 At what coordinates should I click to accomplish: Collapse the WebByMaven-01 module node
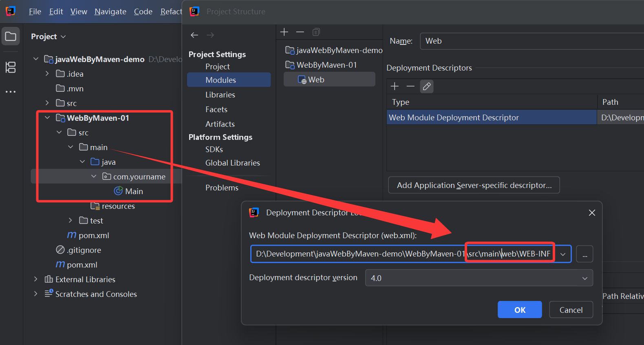pyautogui.click(x=47, y=118)
